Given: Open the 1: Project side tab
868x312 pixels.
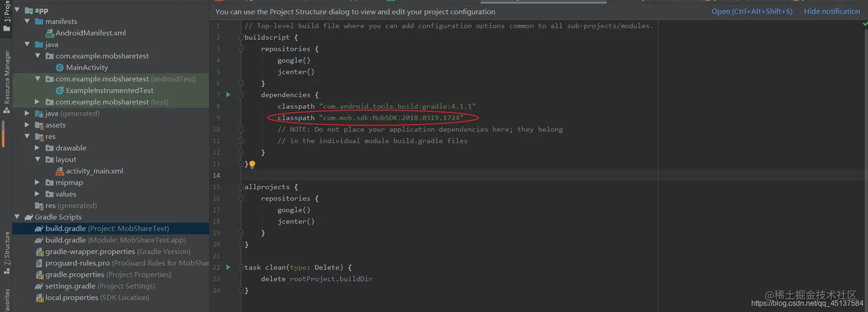Looking at the screenshot, I should tap(7, 17).
